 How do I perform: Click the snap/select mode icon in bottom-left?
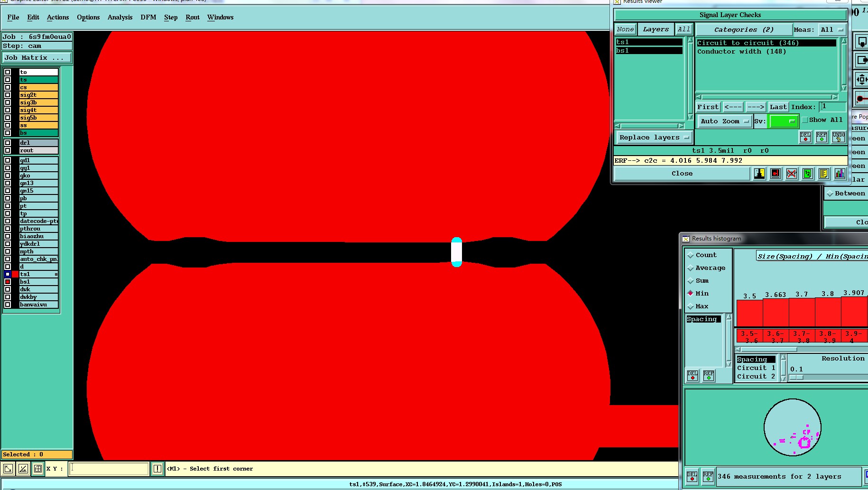click(x=8, y=469)
